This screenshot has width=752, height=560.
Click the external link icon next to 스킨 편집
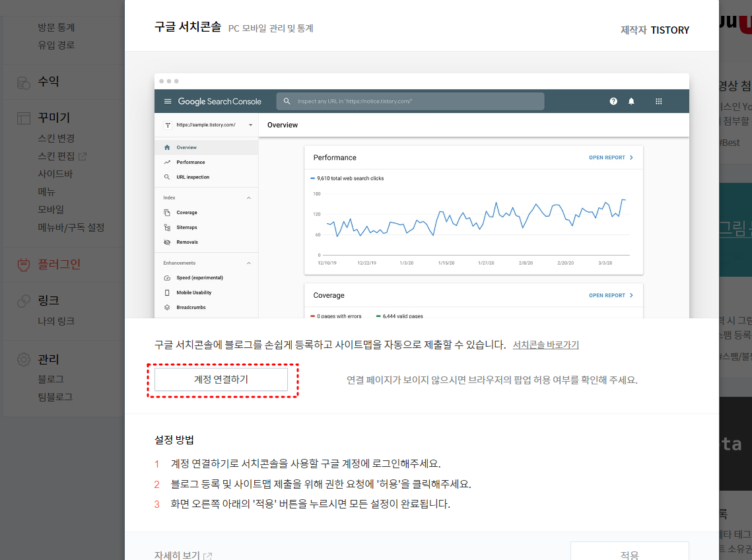point(83,157)
